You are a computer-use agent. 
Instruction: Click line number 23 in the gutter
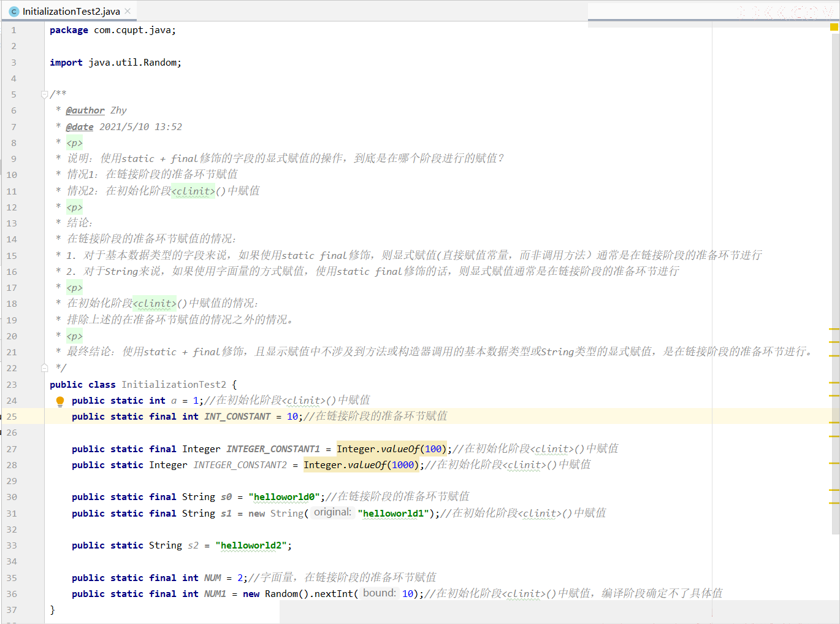(x=12, y=385)
